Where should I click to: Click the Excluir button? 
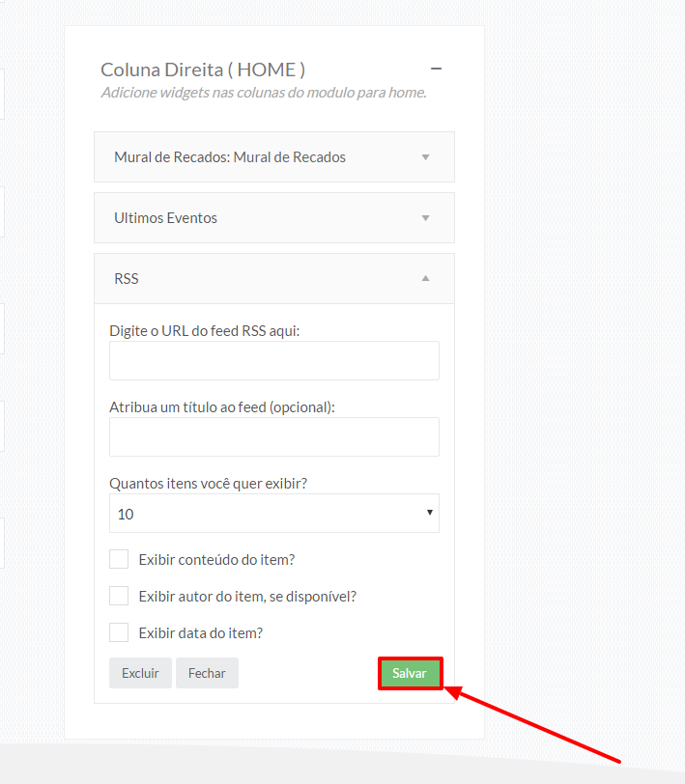[x=141, y=673]
